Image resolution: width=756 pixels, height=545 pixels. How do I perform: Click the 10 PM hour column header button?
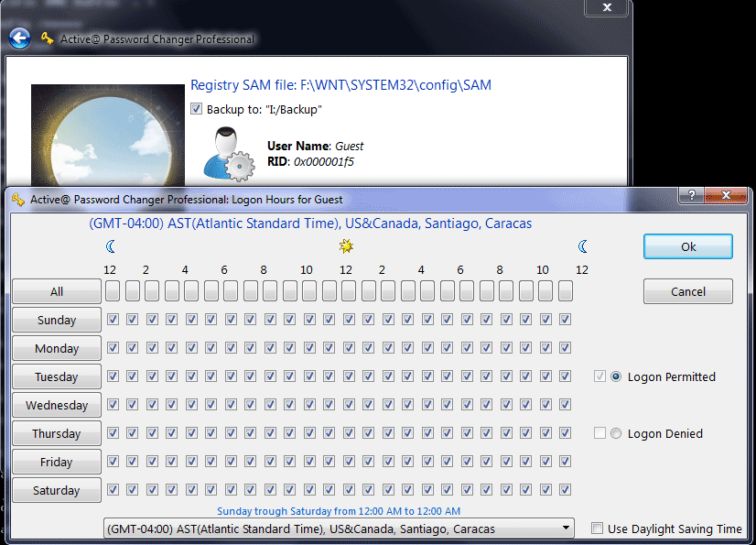545,290
